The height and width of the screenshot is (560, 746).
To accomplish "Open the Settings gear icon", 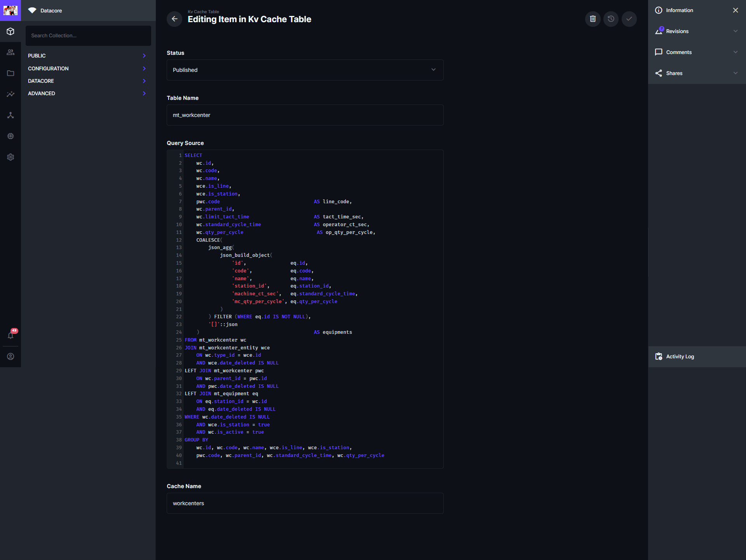I will click(x=10, y=157).
